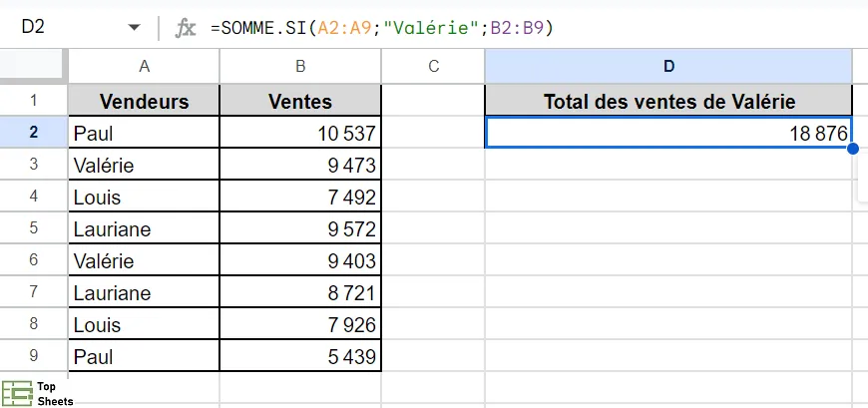Click the cell with value 7 926
The width and height of the screenshot is (868, 408).
coord(300,324)
